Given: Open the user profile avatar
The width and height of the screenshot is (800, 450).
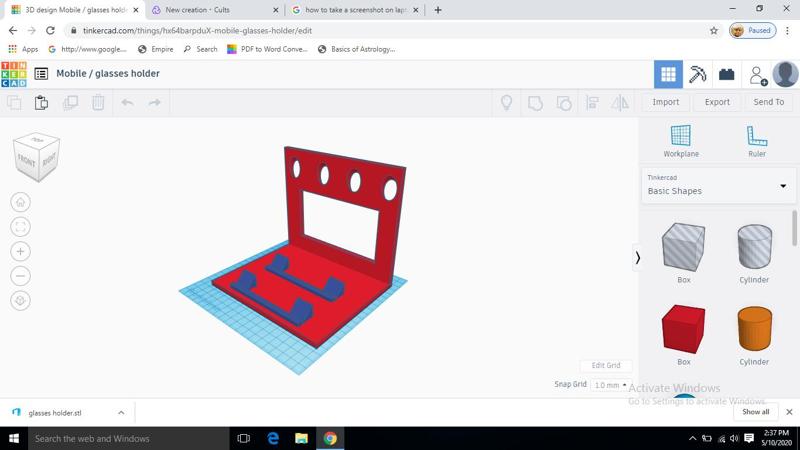Looking at the screenshot, I should pos(785,74).
